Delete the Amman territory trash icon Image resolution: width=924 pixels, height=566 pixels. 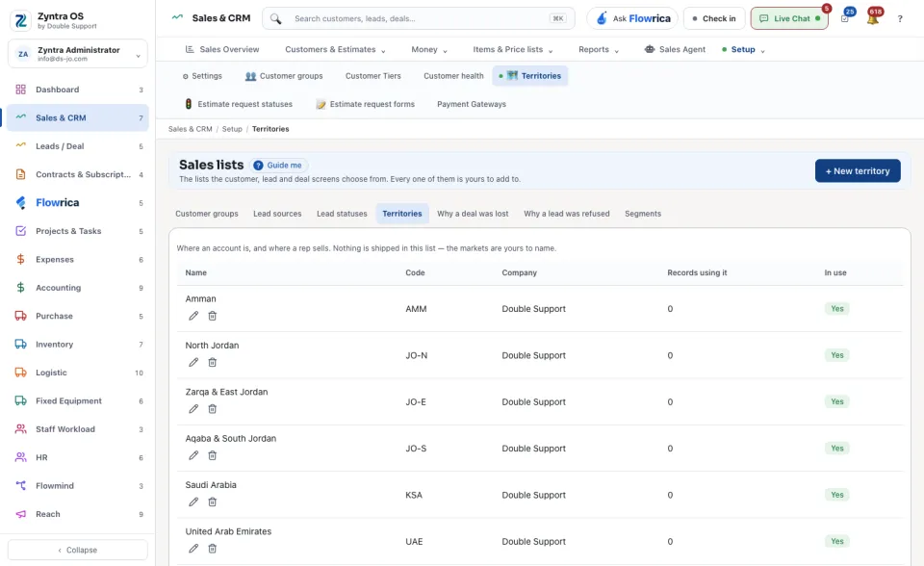point(212,316)
